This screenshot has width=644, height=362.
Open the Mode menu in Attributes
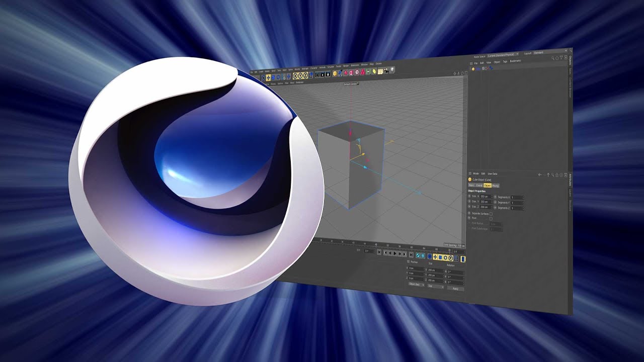[x=476, y=173]
